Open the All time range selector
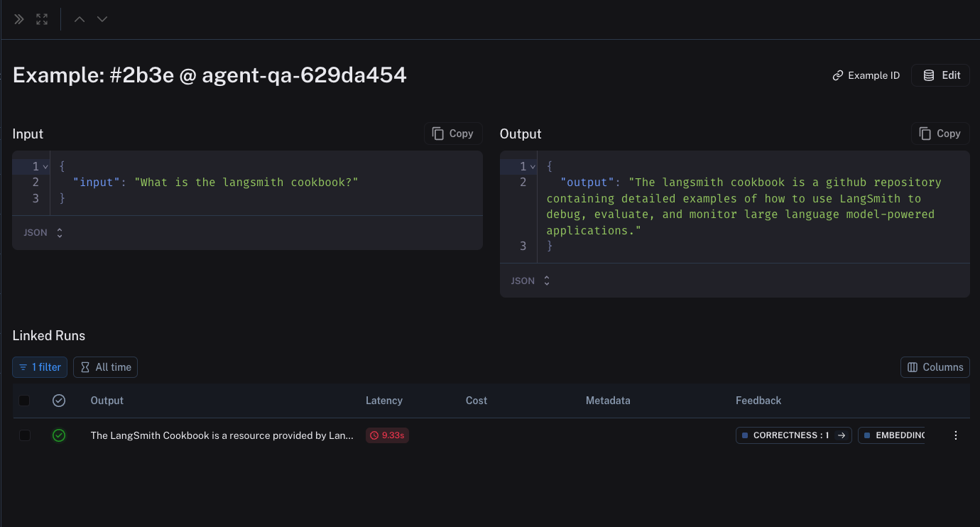Screen dimensions: 980x527 coord(105,367)
